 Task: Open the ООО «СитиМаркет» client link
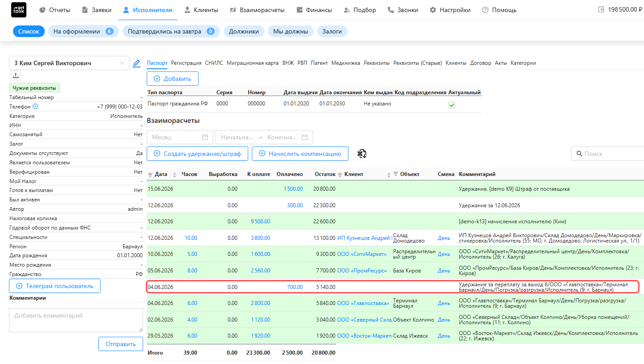coord(362,254)
